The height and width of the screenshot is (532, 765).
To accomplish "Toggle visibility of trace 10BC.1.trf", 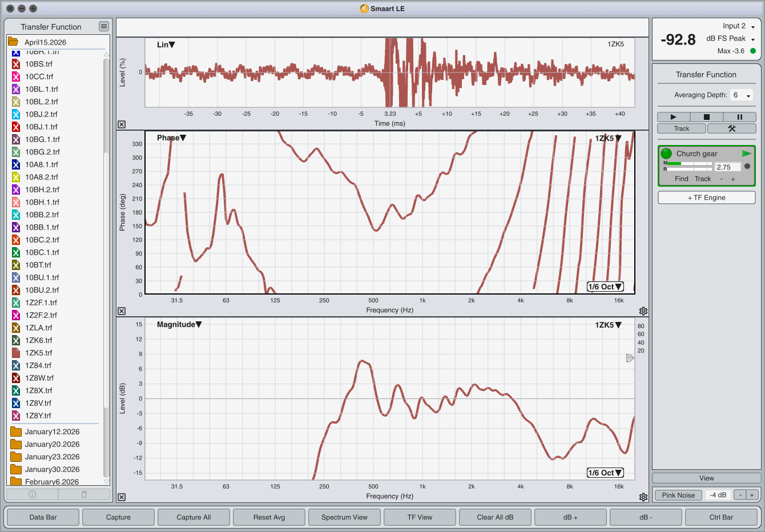I will 16,252.
